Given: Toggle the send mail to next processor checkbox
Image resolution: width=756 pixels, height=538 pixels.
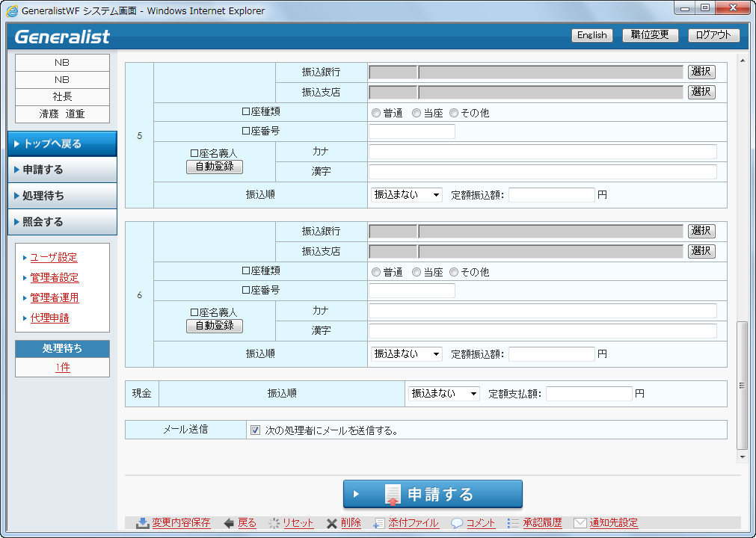Looking at the screenshot, I should click(x=255, y=430).
